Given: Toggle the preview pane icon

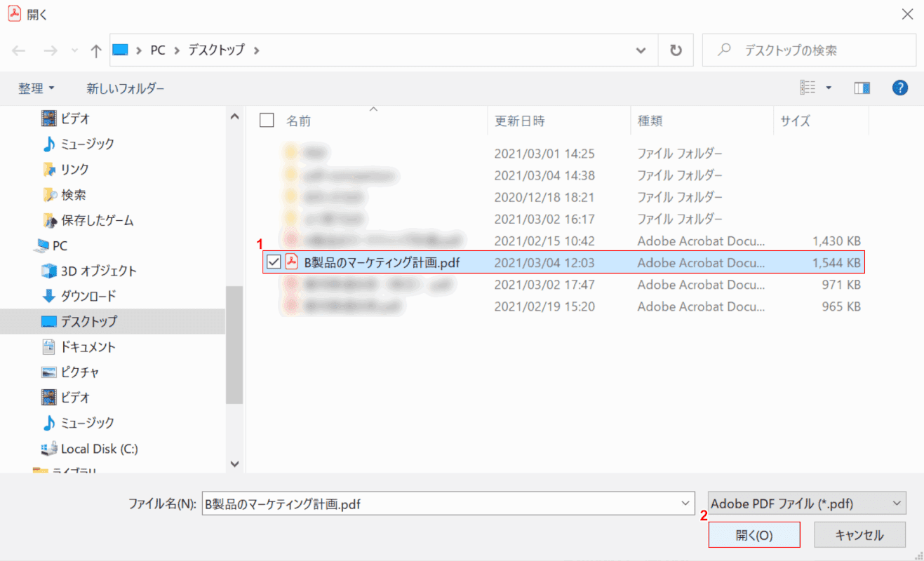Looking at the screenshot, I should pos(862,88).
